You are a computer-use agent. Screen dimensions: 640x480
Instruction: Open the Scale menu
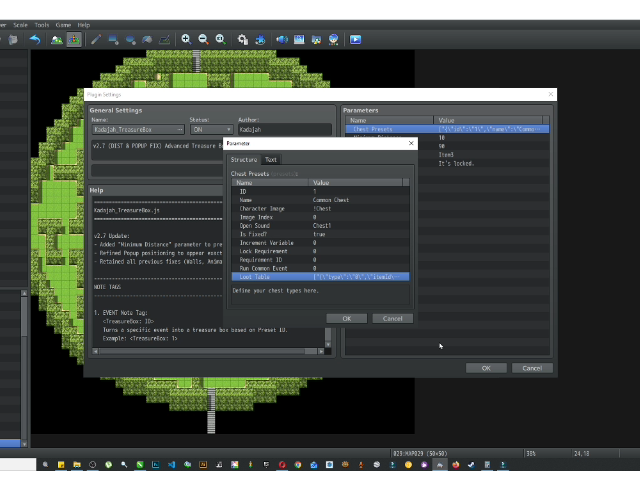[20, 25]
